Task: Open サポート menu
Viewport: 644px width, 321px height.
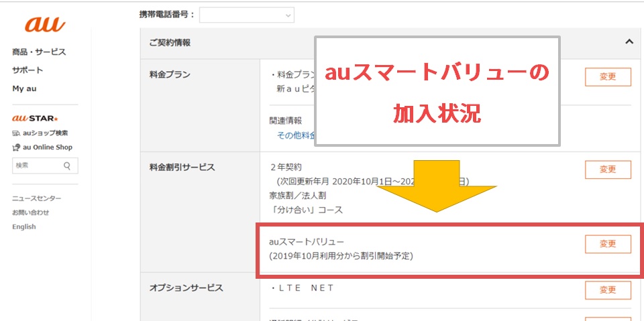Action: (x=28, y=70)
